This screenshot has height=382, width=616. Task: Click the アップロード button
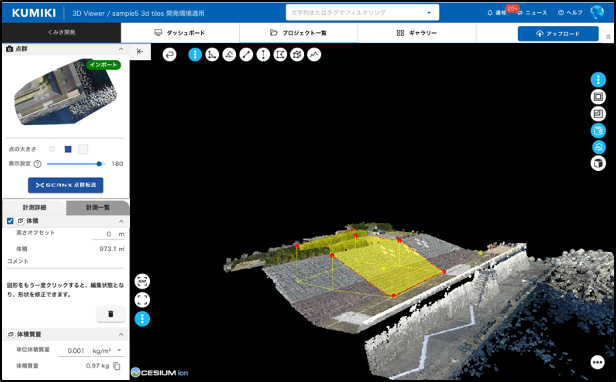click(x=558, y=34)
